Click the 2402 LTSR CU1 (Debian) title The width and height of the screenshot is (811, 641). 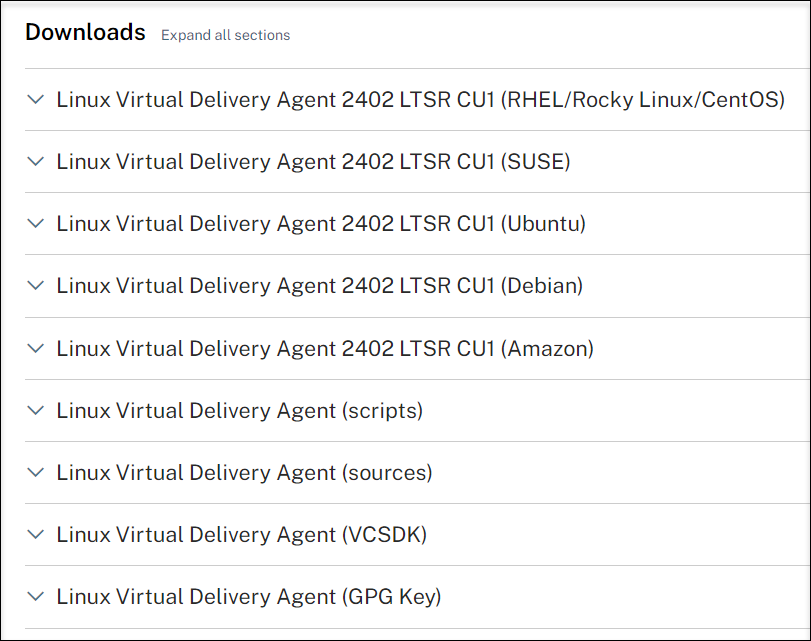coord(319,286)
